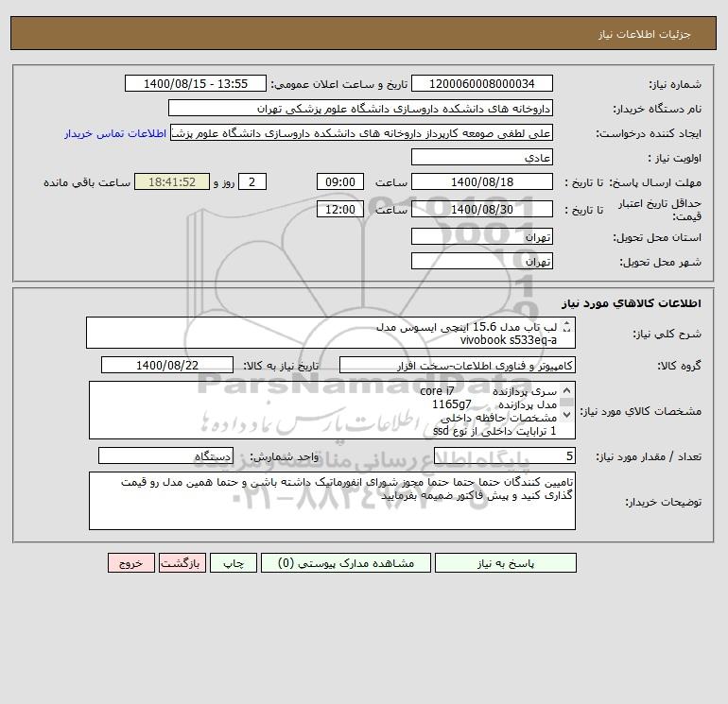Click the شهر محل تحویل field تهران
This screenshot has width=728, height=704.
pos(482,261)
